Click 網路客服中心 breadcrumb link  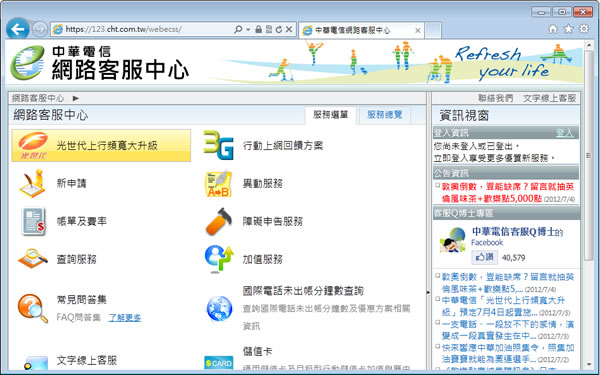coord(38,98)
